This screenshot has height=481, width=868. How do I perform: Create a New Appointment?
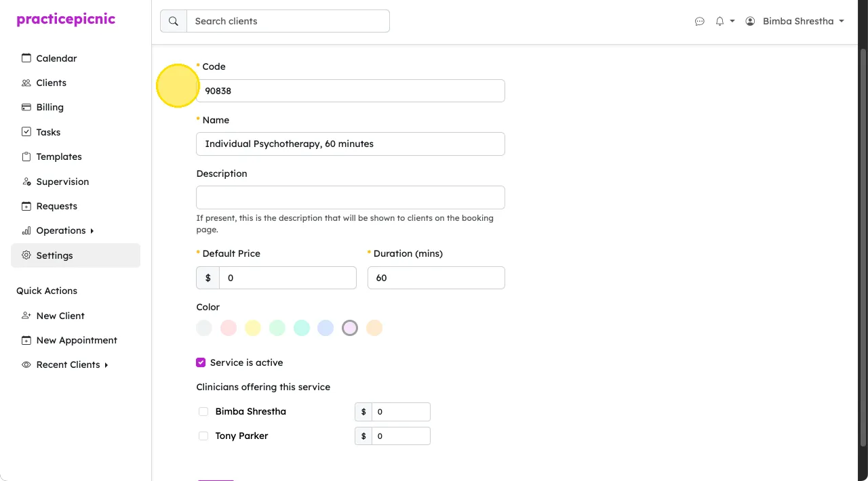click(75, 340)
